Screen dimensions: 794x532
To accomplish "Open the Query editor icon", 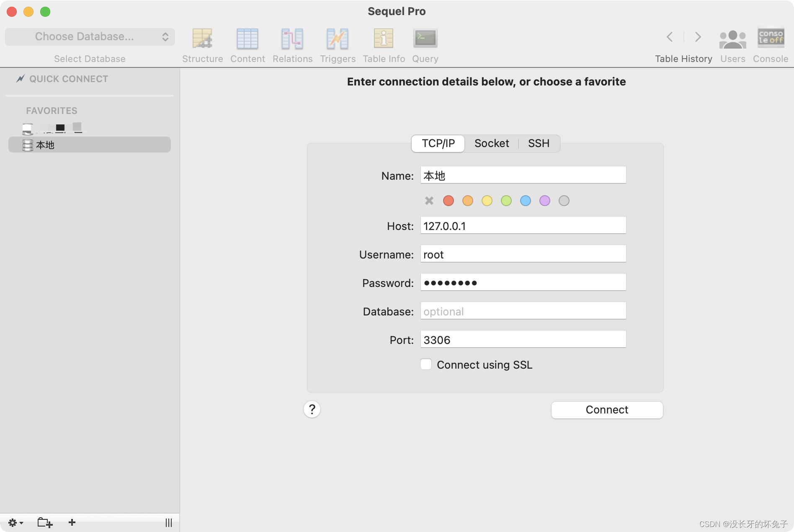I will point(425,39).
